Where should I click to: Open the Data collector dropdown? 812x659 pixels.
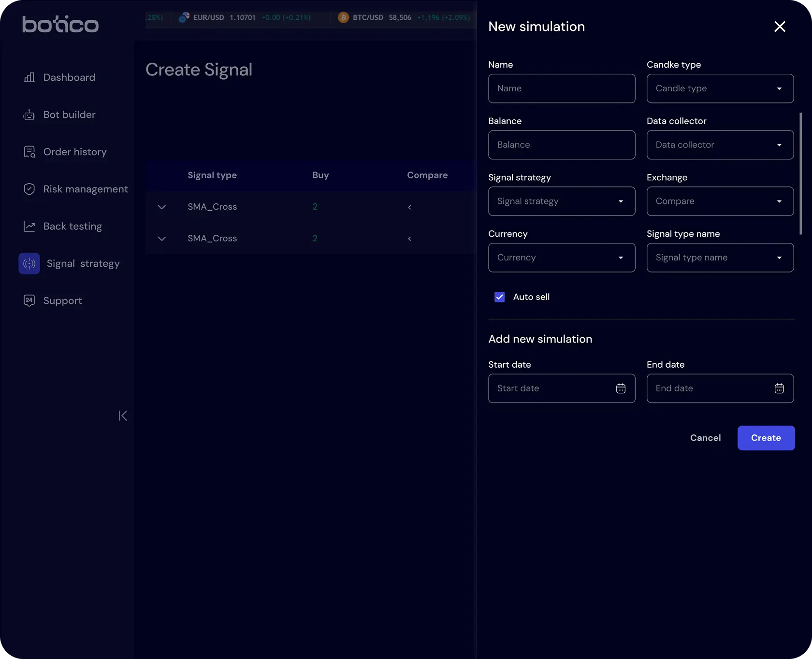[x=720, y=145]
